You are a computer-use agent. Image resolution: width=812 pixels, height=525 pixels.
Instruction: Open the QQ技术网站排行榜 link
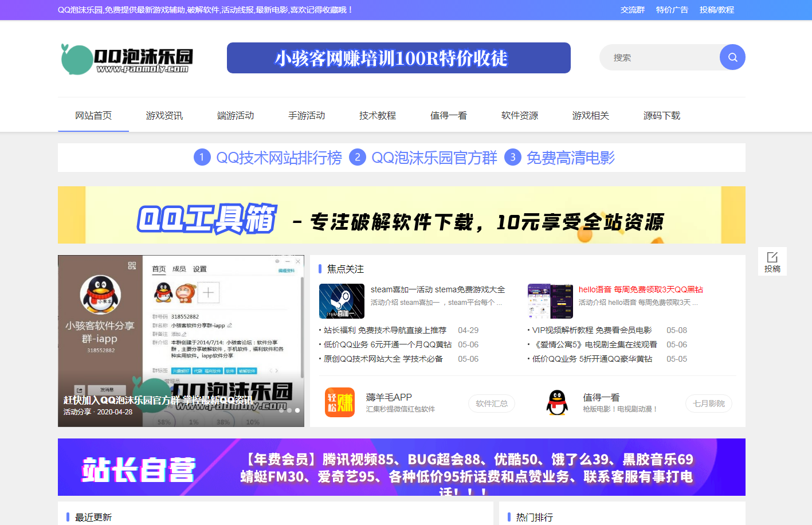[x=278, y=158]
